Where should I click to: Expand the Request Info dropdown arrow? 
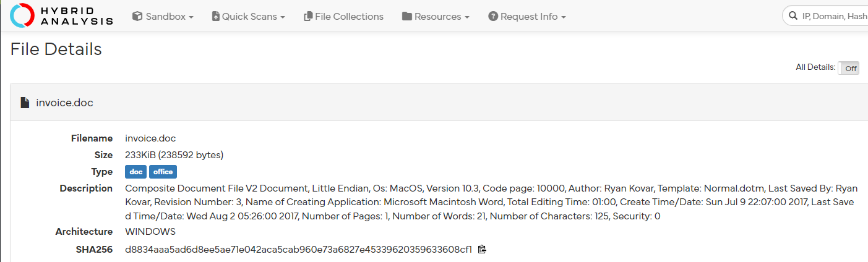(x=564, y=17)
